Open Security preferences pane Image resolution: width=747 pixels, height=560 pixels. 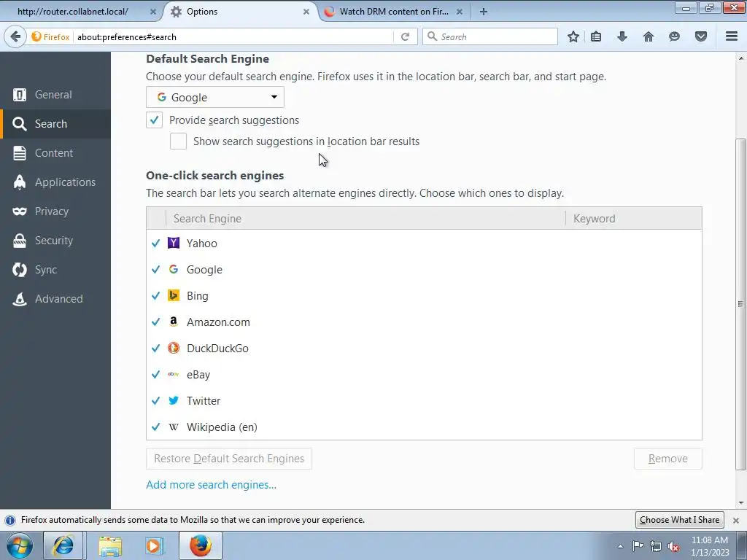[x=55, y=241]
